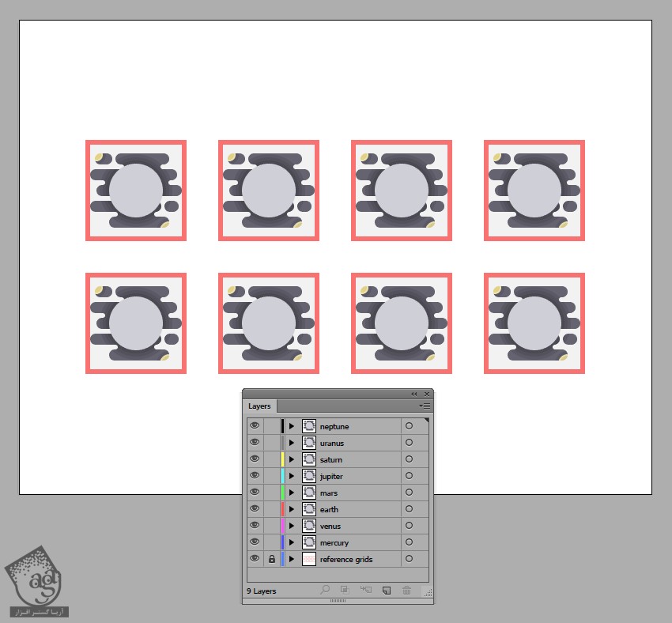Unlock the reference grids layer
Screen dimensions: 672x623
(271, 559)
